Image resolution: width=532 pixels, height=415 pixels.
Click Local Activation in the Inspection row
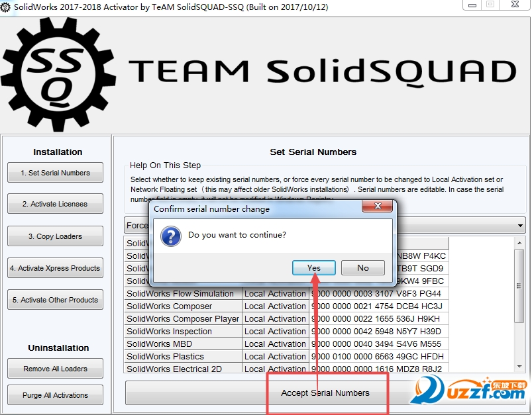[x=276, y=331]
